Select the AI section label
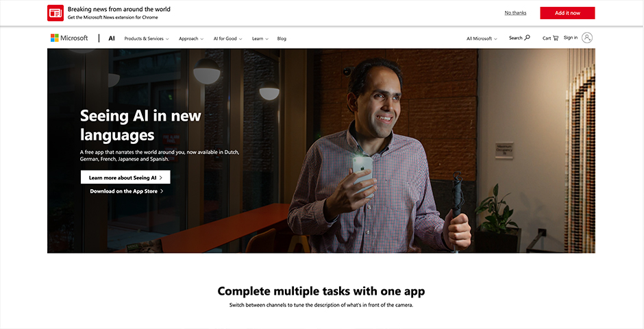Screen dimensions: 644x329 (112, 38)
